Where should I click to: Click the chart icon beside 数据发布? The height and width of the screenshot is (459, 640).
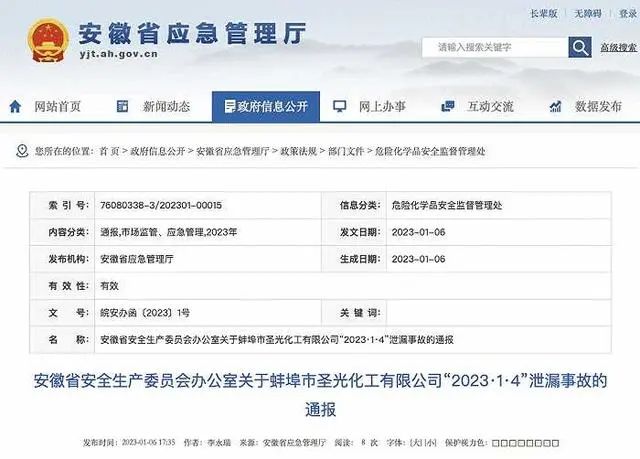(555, 106)
